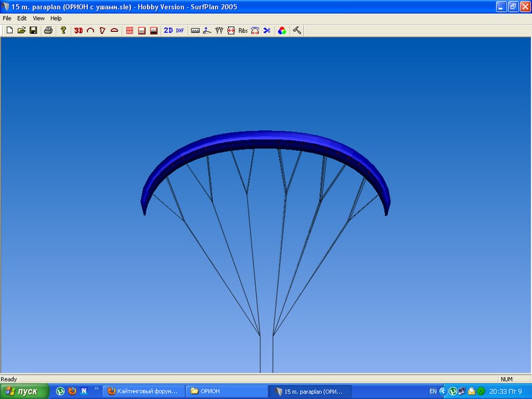The height and width of the screenshot is (399, 532).
Task: Open the Edit menu
Action: tap(23, 19)
